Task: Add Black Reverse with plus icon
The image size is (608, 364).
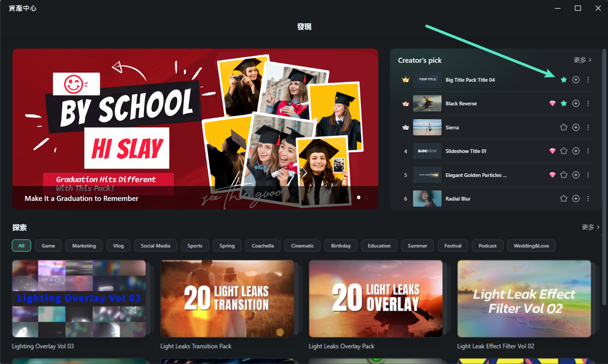Action: point(576,103)
